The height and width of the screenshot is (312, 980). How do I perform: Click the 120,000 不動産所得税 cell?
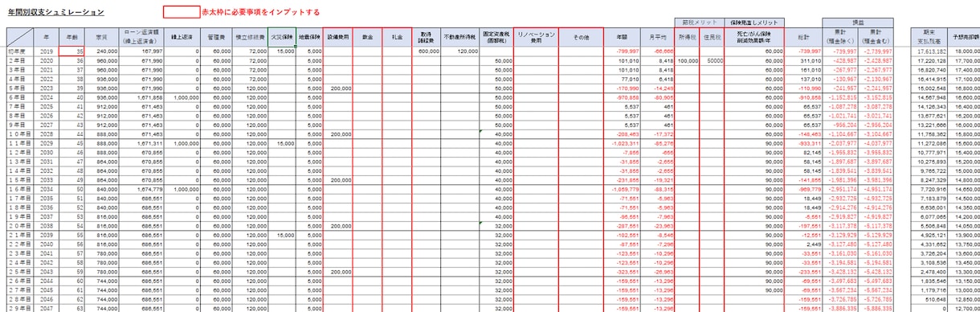[x=460, y=51]
